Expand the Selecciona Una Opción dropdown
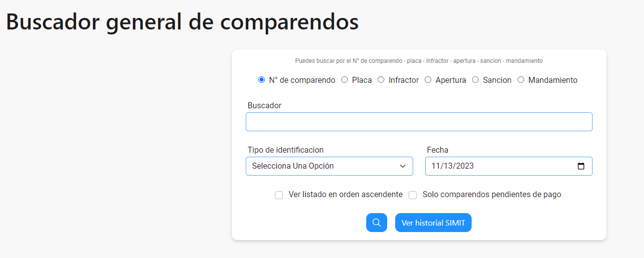644x258 pixels. pyautogui.click(x=329, y=166)
